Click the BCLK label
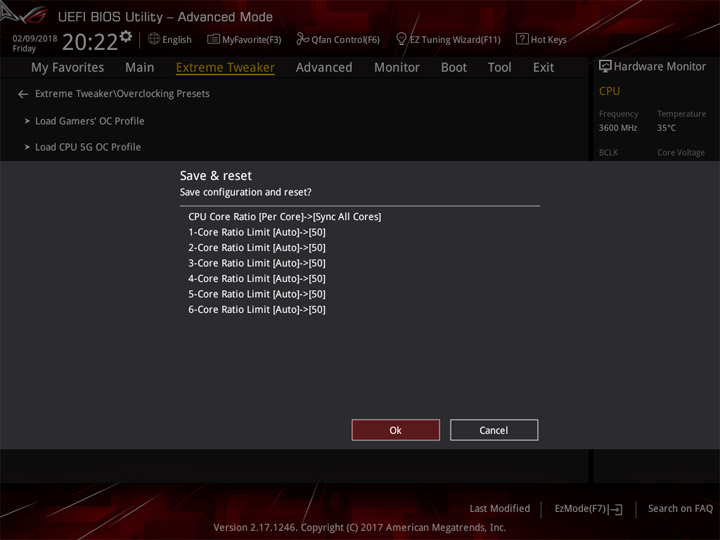 point(608,152)
